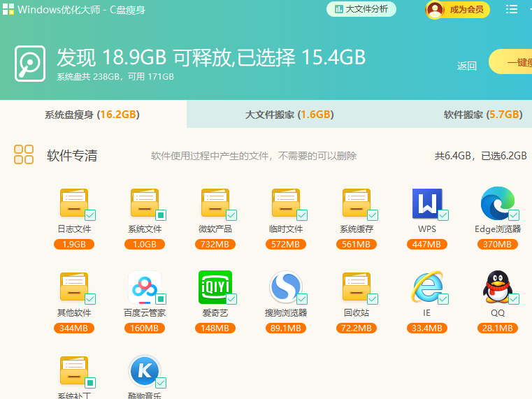Open the hamburger menu icon in title bar
The width and height of the screenshot is (532, 399).
(x=512, y=9)
